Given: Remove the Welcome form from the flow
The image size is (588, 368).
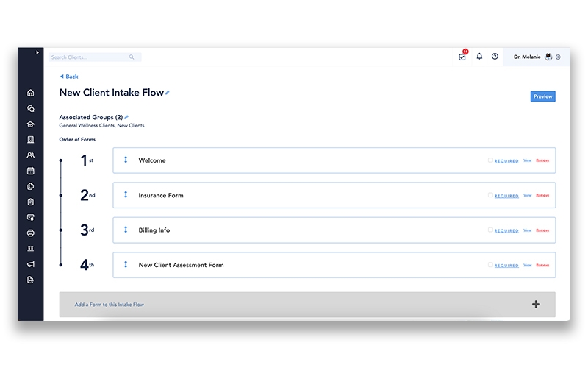Looking at the screenshot, I should tap(542, 160).
